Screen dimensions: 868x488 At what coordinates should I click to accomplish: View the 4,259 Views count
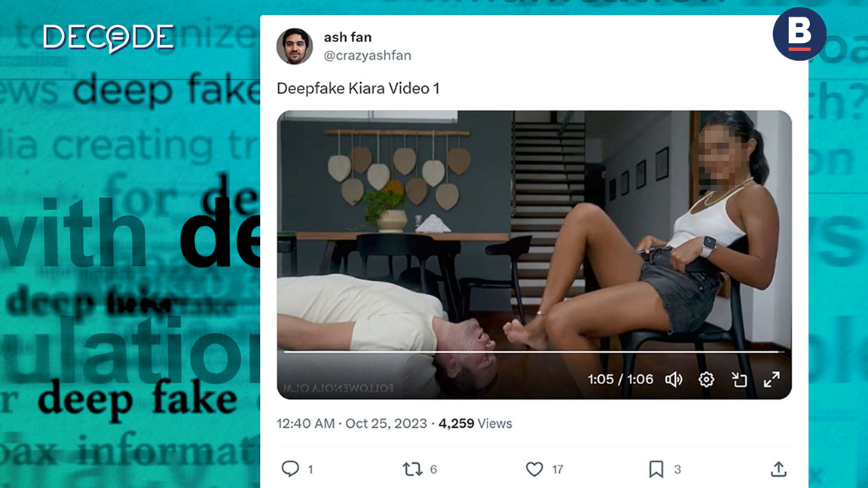tap(475, 423)
